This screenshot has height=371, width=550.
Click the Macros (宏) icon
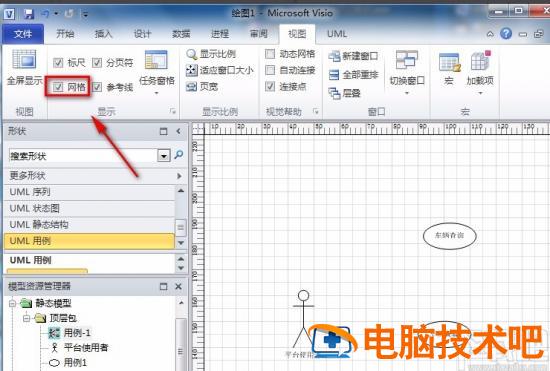[449, 63]
